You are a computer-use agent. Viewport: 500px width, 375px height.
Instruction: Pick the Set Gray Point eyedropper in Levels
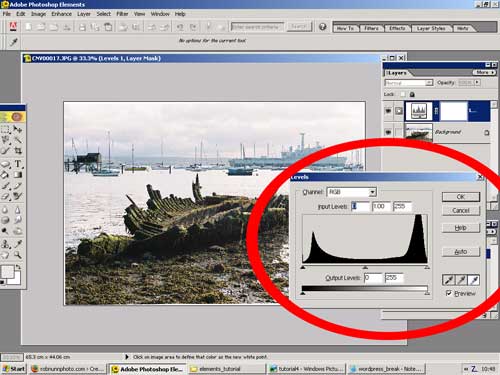coord(461,280)
